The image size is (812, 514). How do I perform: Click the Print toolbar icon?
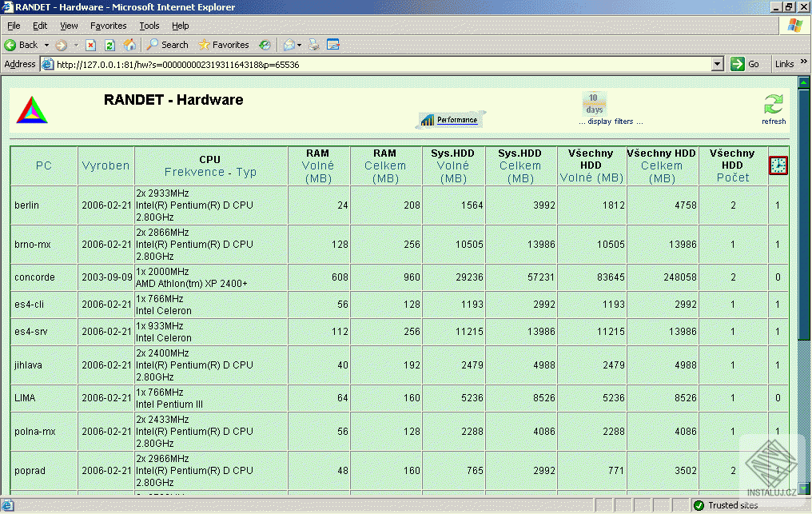tap(314, 45)
